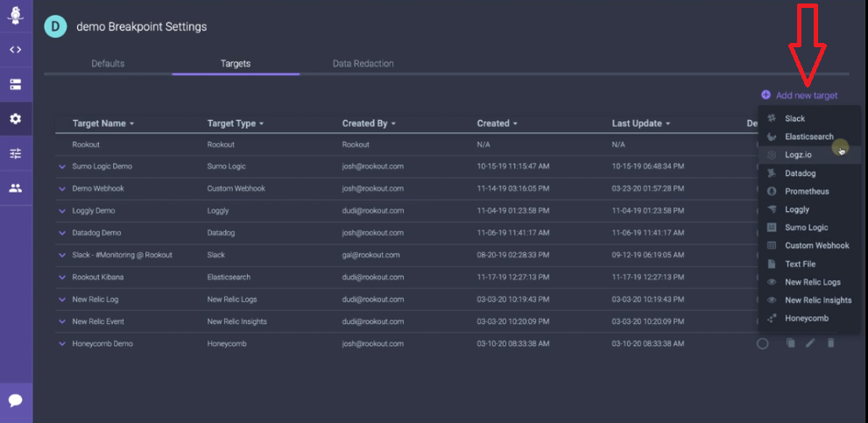Switch to the Defaults tab
This screenshot has height=423, width=868.
(x=108, y=64)
